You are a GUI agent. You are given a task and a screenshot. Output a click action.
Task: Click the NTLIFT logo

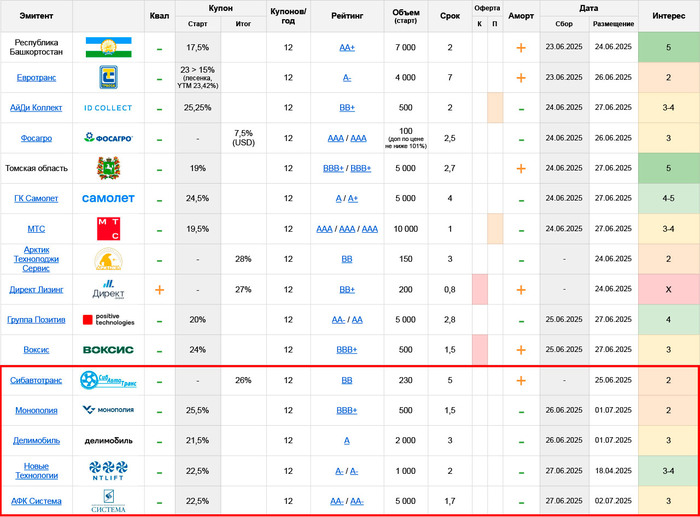(108, 471)
